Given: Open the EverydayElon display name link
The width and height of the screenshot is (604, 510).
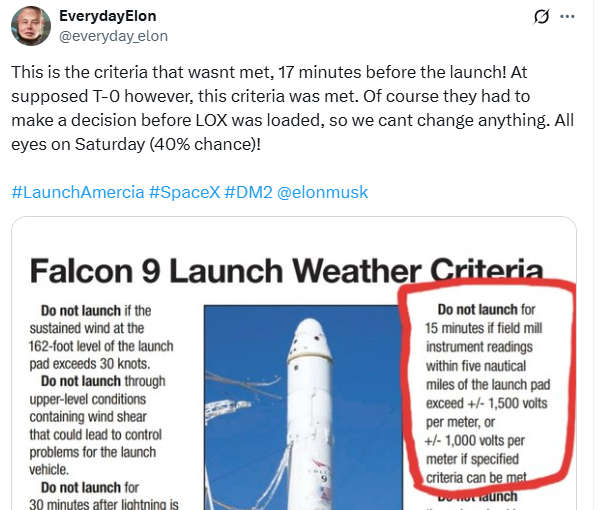Looking at the screenshot, I should (108, 17).
